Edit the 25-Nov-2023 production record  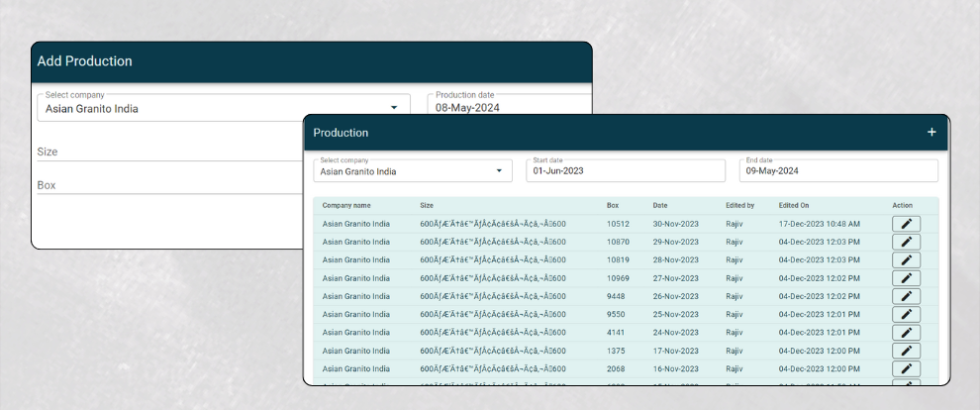point(906,314)
